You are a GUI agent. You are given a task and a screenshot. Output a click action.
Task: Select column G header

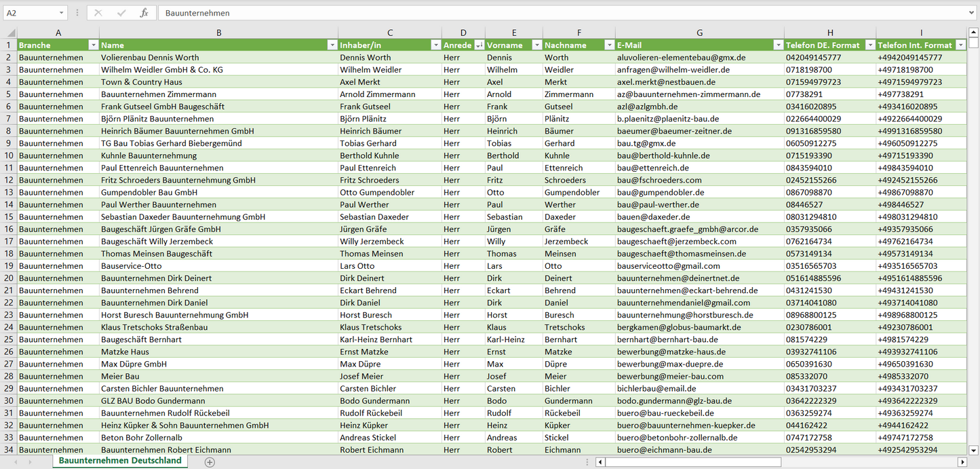pyautogui.click(x=699, y=33)
